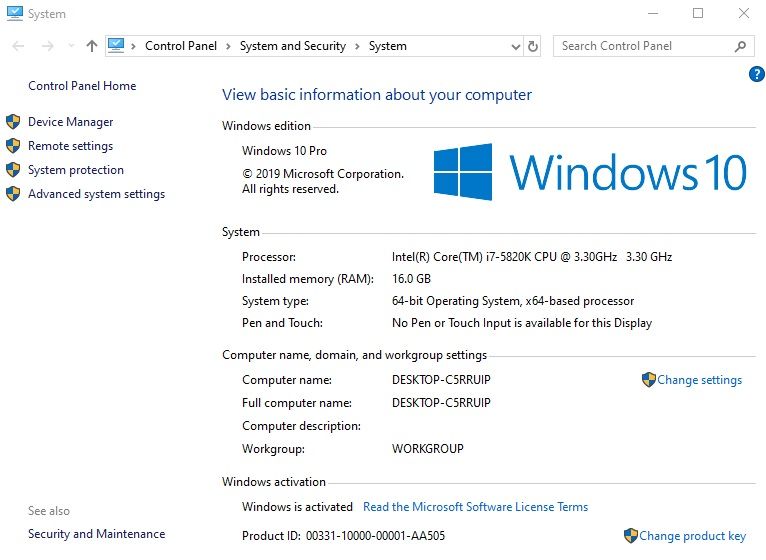Click the shield icon beside Device Manager
Screen dimensions: 766x560
[13, 121]
